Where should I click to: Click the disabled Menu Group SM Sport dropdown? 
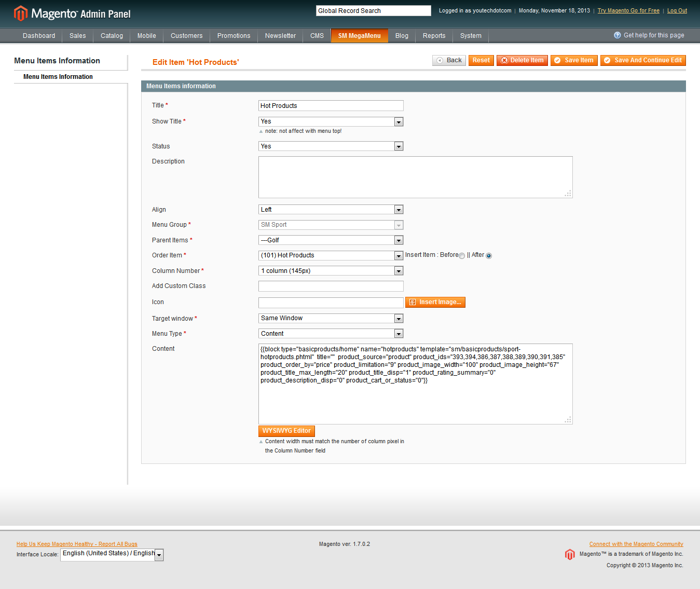[x=331, y=225]
